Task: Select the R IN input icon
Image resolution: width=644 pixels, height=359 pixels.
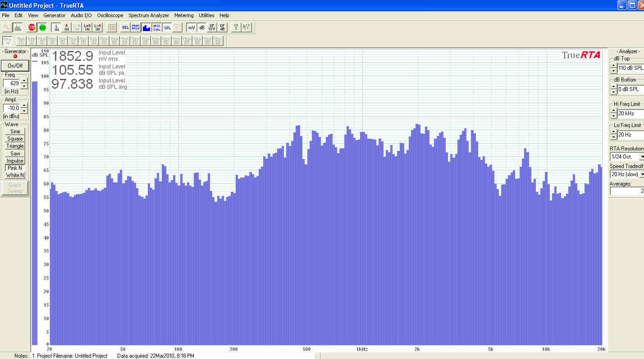Action: [67, 27]
